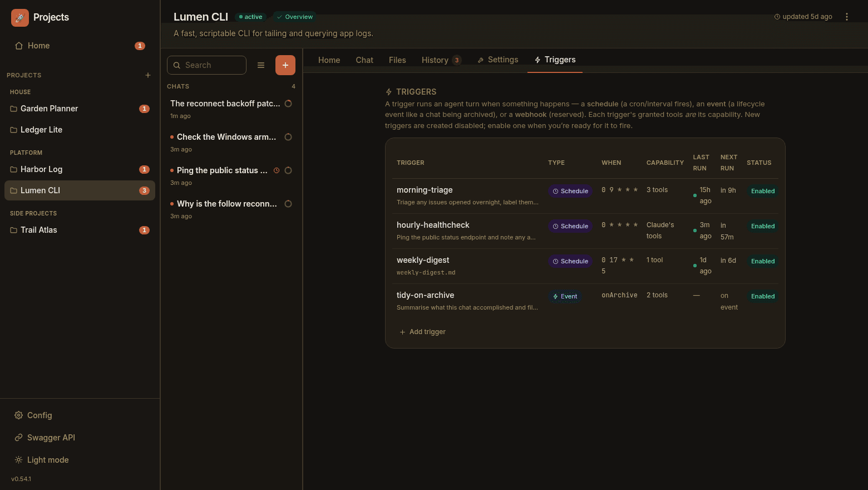
Task: Open the tidy-on-archive trigger
Action: 425,295
